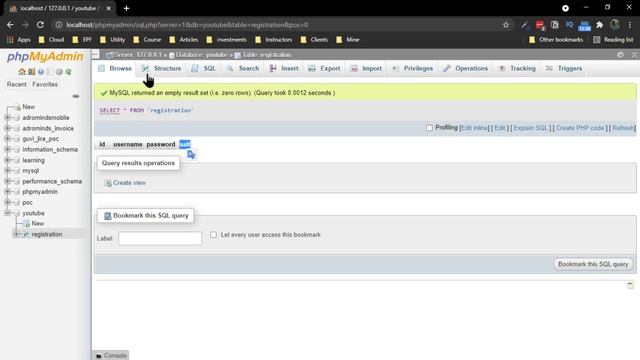Click Explain SQL link

(531, 128)
